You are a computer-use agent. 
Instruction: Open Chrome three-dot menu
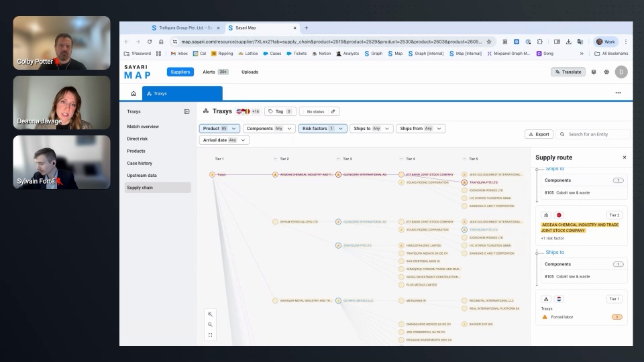click(625, 42)
